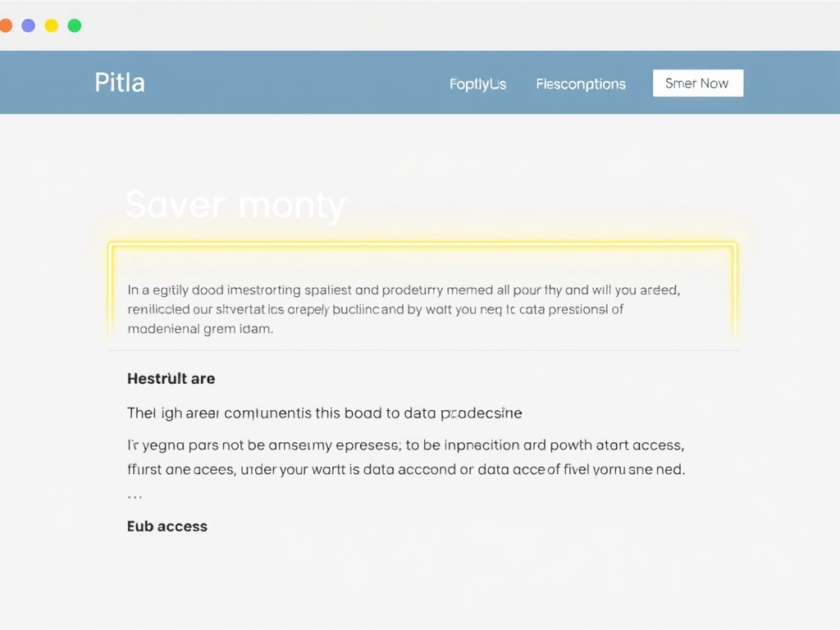Click text starting "I'r yegna pars"
Image resolution: width=840 pixels, height=630 pixels.
click(406, 445)
